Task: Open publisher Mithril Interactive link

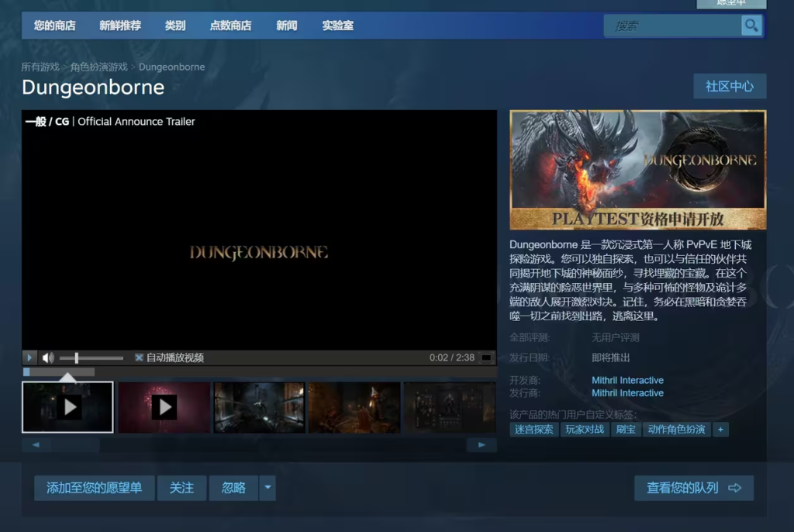Action: [x=627, y=393]
